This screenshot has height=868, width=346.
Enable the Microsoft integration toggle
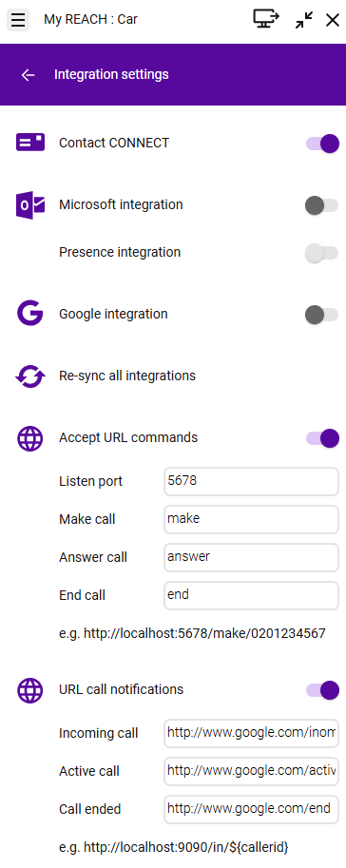click(x=321, y=205)
